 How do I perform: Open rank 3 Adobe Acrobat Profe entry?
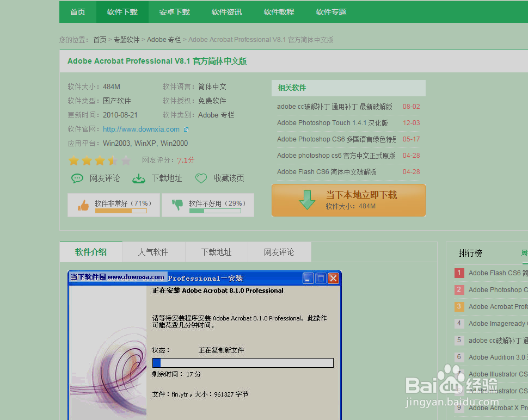point(498,307)
